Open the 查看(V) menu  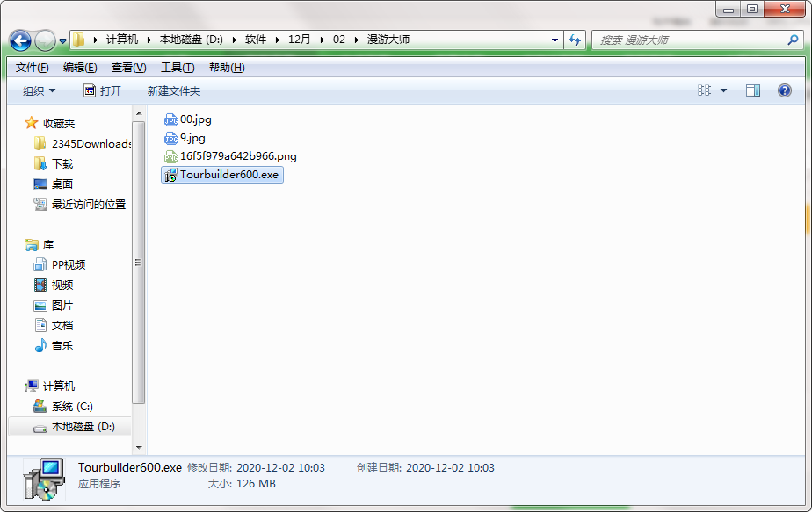129,68
